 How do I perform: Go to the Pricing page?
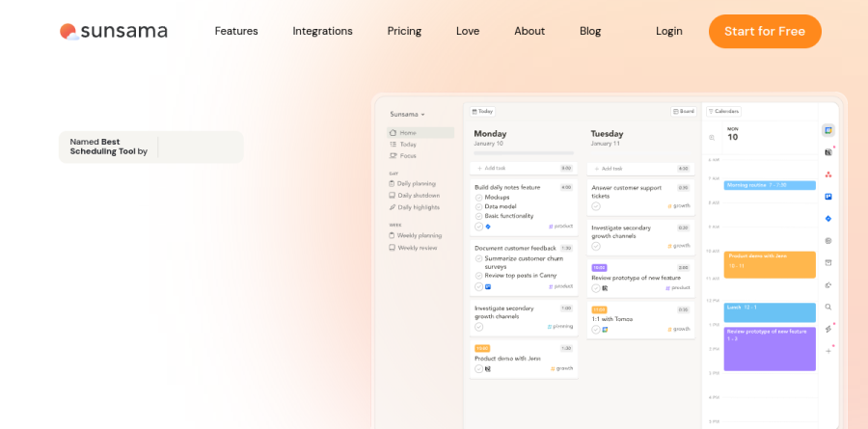pyautogui.click(x=404, y=31)
